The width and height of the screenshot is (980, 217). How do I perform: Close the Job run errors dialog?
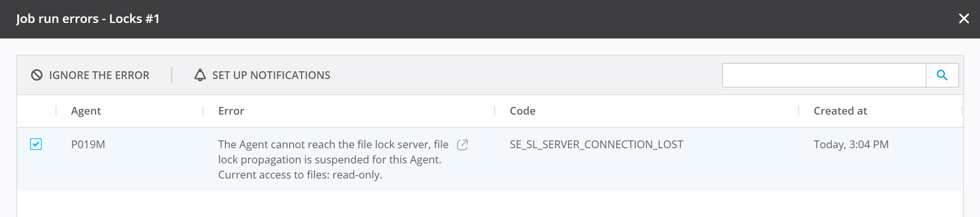964,19
